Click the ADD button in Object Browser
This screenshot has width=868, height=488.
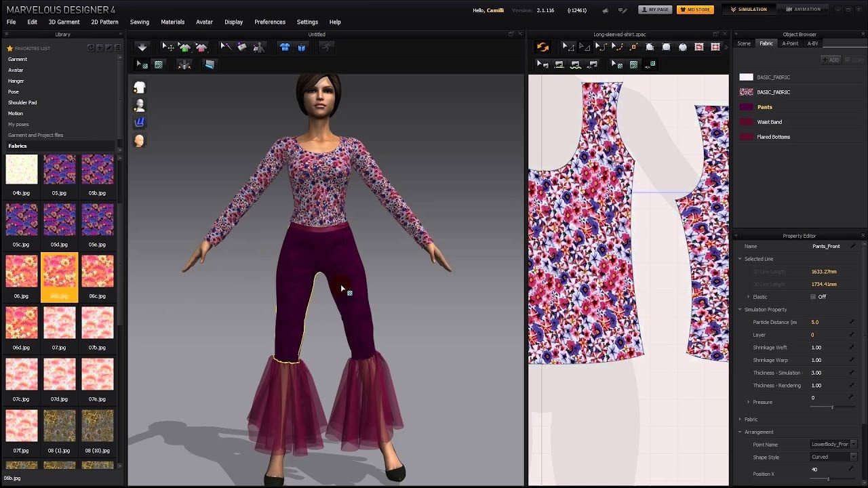point(830,60)
